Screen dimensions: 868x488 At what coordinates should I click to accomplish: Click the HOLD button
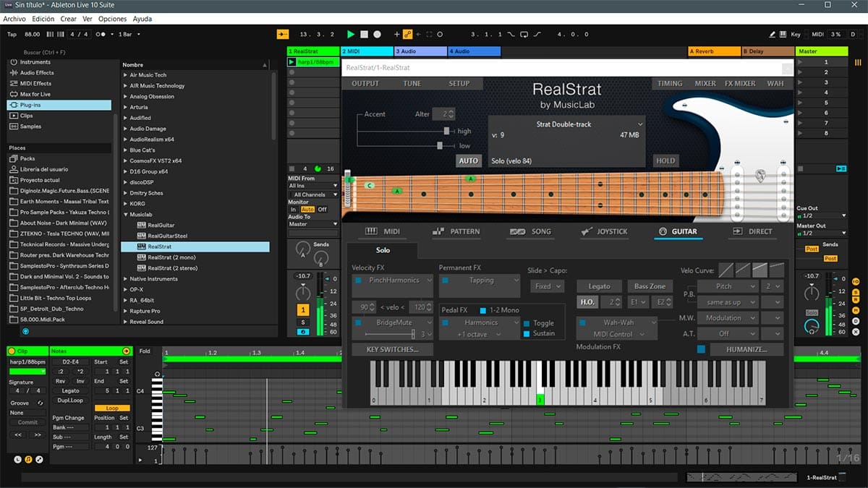[665, 161]
